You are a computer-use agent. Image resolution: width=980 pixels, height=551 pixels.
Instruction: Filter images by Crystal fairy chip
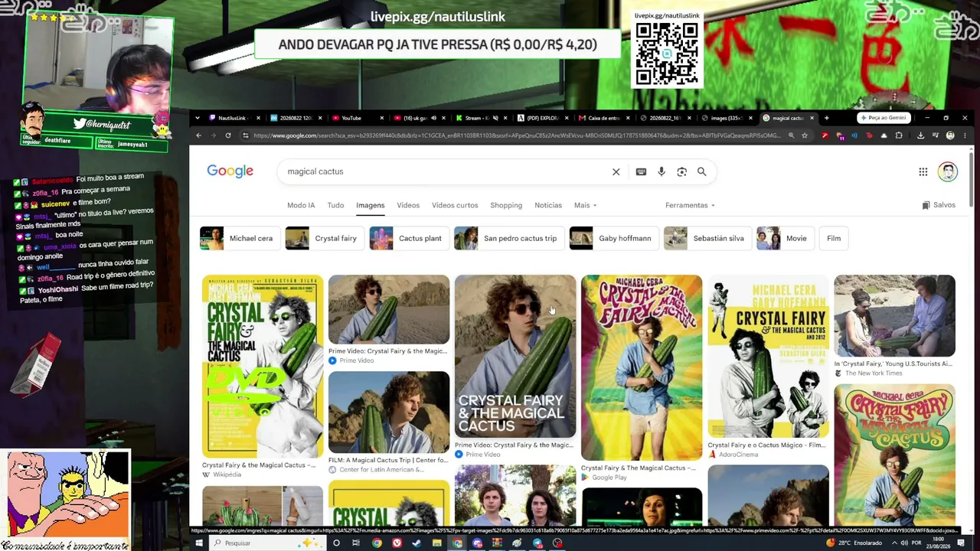click(325, 239)
